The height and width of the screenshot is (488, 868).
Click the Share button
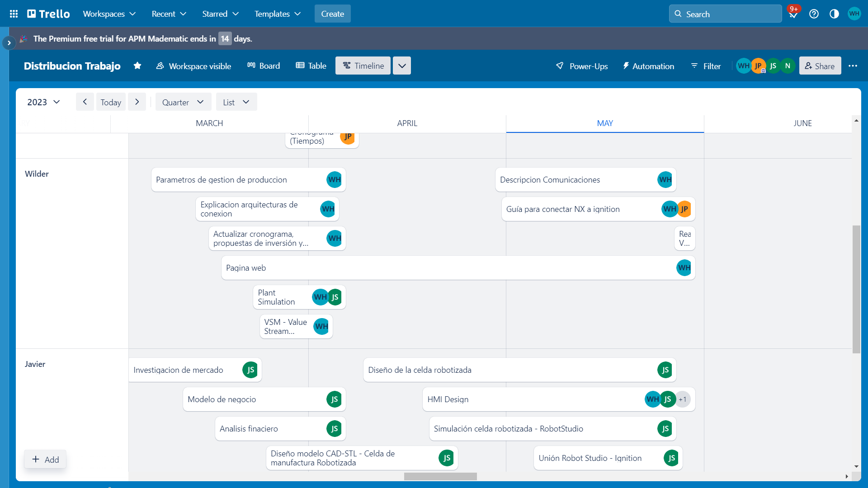(820, 66)
